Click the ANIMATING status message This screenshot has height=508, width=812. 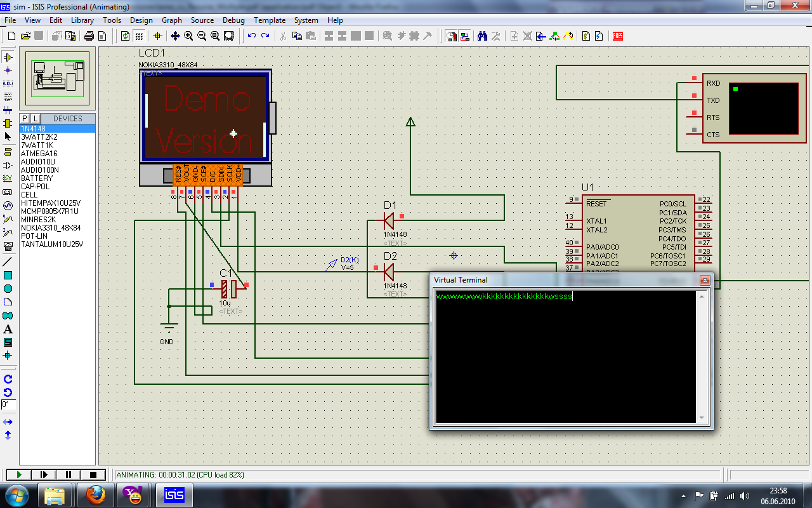tap(180, 475)
